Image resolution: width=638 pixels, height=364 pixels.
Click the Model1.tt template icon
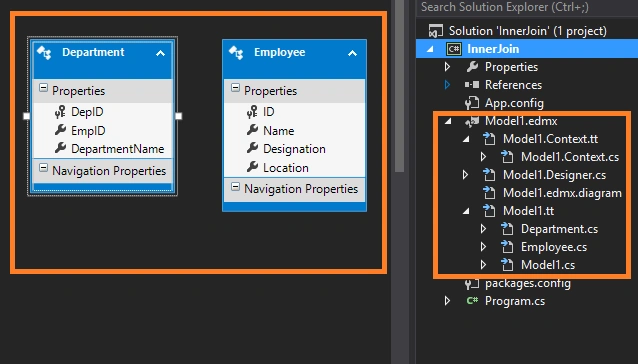click(x=489, y=211)
